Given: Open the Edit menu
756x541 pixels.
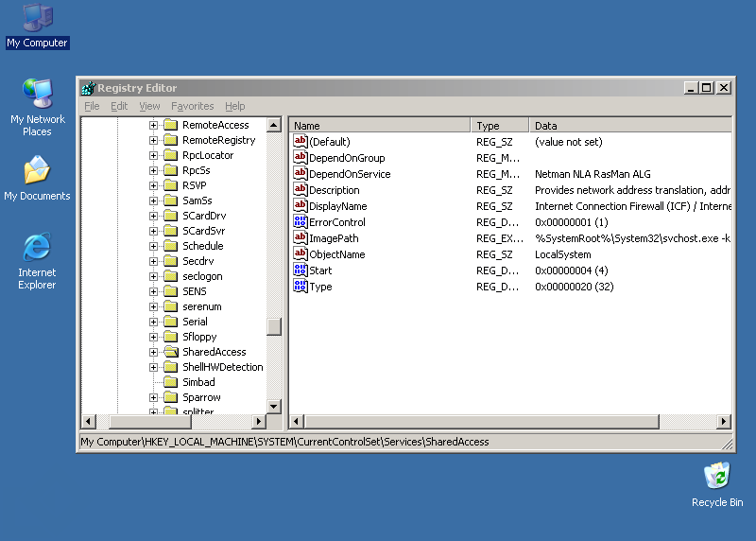Looking at the screenshot, I should point(119,106).
